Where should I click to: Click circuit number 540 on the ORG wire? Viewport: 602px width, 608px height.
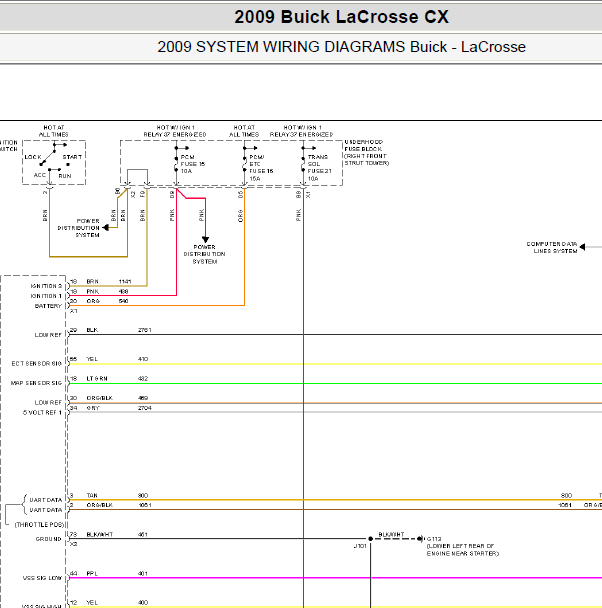(123, 301)
